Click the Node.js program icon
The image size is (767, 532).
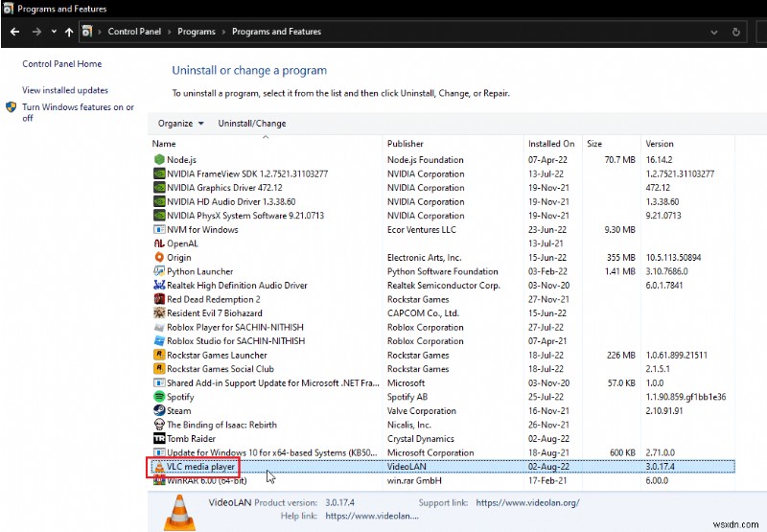159,159
